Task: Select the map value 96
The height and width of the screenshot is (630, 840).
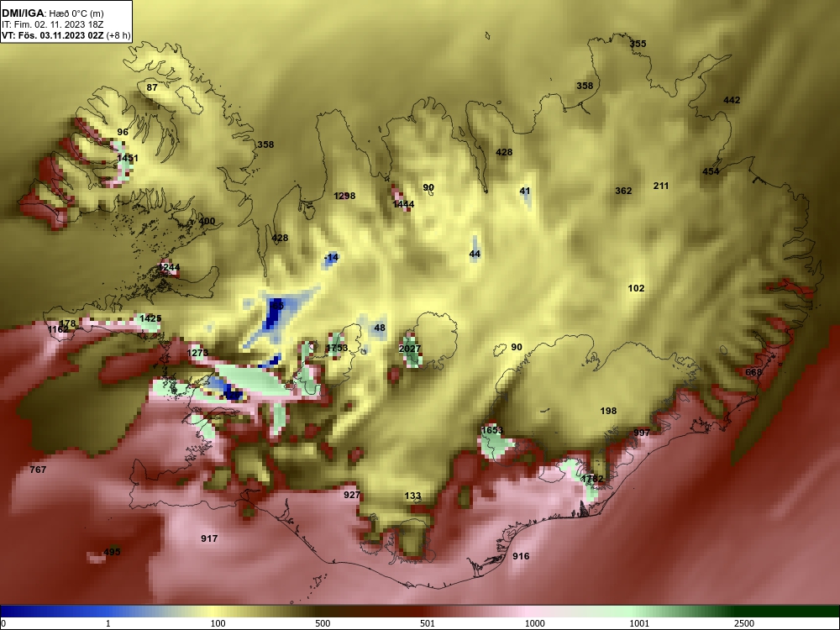Action: pyautogui.click(x=123, y=132)
